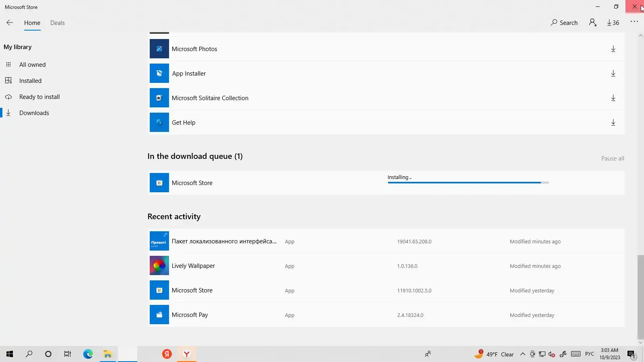Click version number 19041.65.208.0
Viewport: 644px width, 362px height.
[414, 242]
